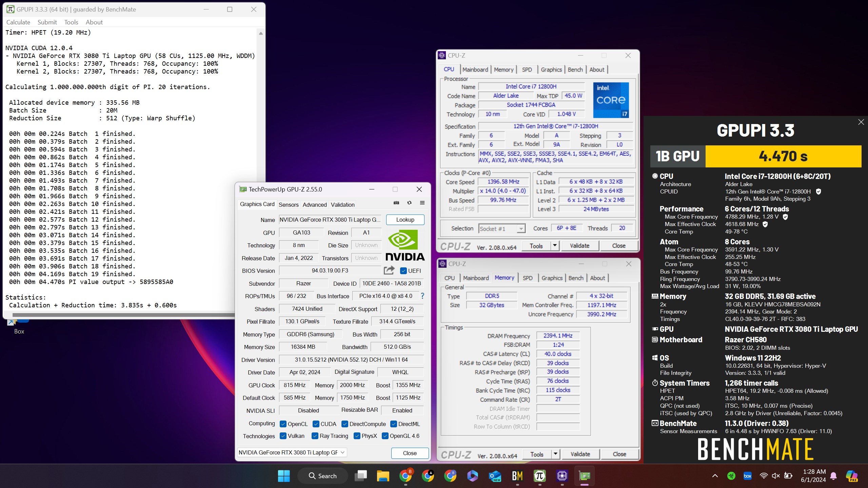Close the BenchMate result overlay with X

pyautogui.click(x=861, y=122)
